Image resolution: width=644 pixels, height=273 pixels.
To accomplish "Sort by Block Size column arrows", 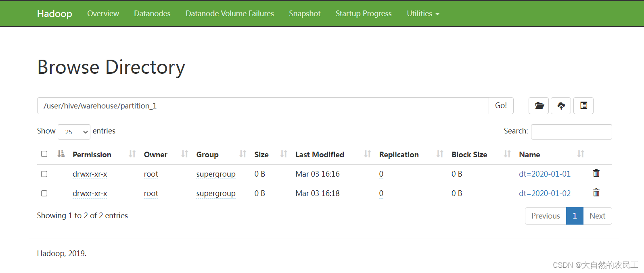I will pyautogui.click(x=507, y=154).
